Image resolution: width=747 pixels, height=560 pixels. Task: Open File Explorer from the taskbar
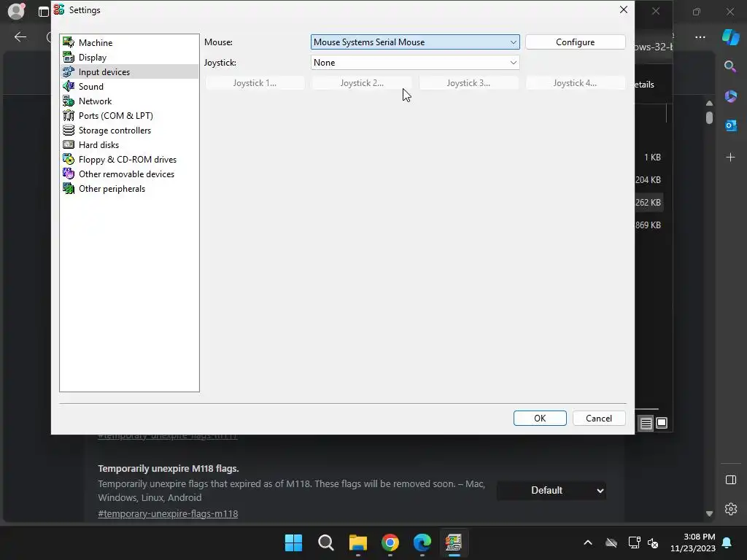coord(357,542)
